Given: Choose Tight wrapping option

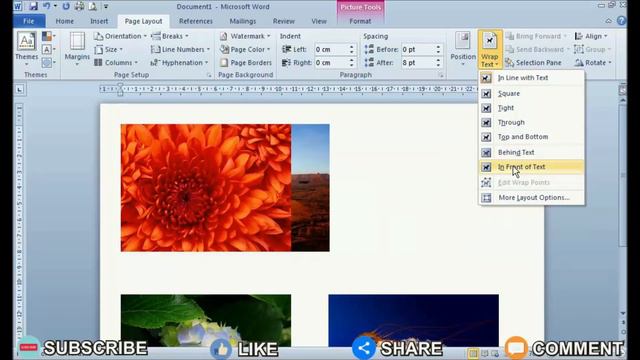Looking at the screenshot, I should tap(531, 108).
